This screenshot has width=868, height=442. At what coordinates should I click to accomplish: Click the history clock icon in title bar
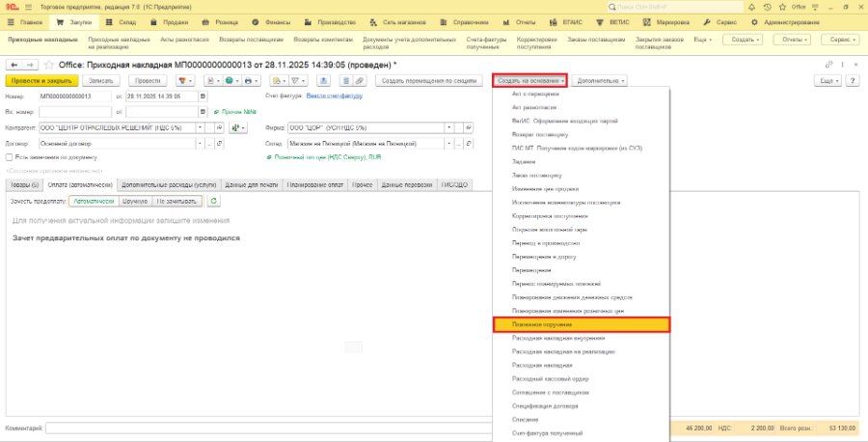click(x=768, y=7)
